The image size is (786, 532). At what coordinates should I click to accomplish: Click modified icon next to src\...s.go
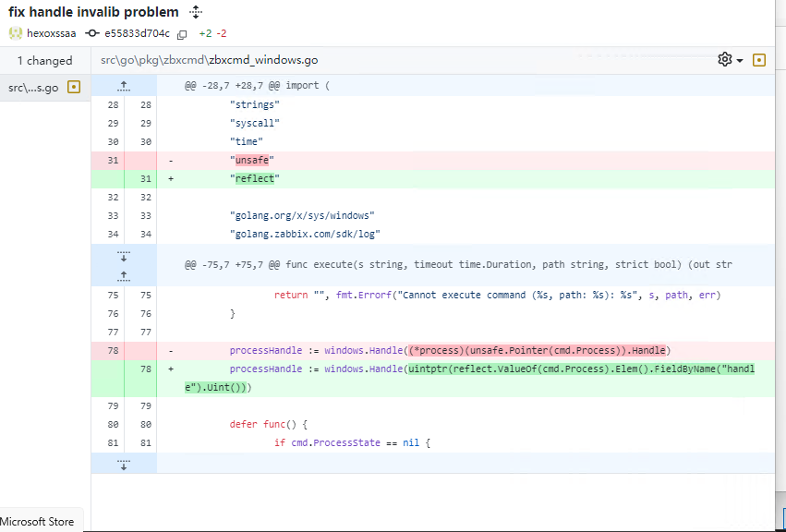click(x=75, y=88)
